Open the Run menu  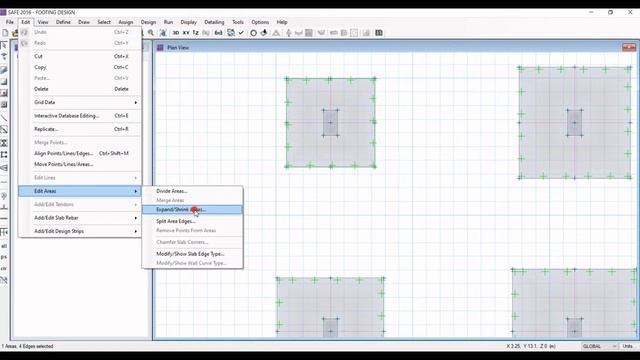(169, 22)
